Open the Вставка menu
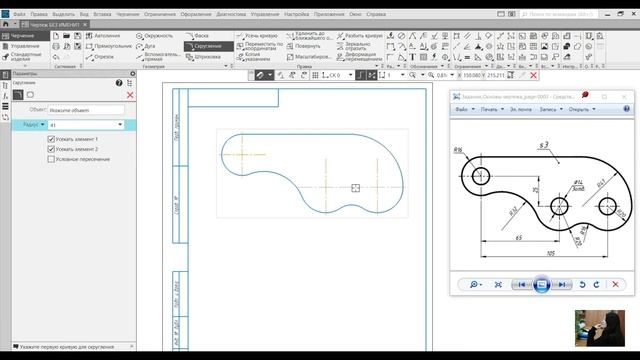This screenshot has width=640, height=360. click(x=102, y=14)
